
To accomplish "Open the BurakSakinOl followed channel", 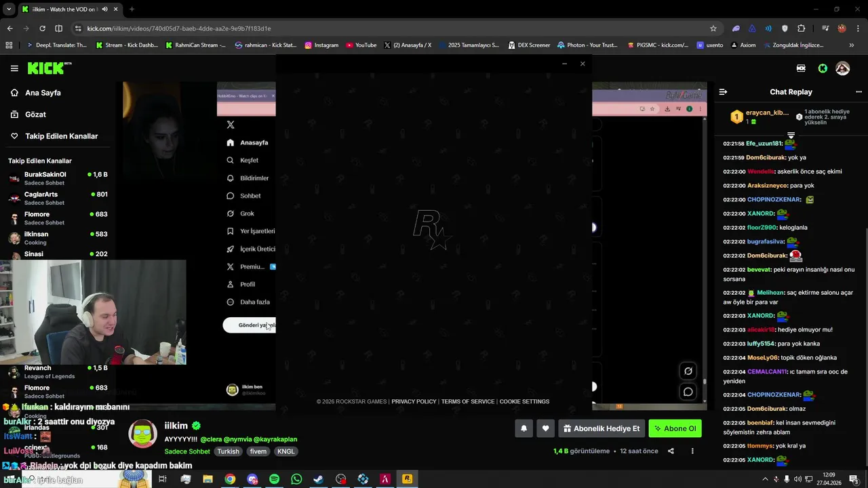I will click(58, 178).
